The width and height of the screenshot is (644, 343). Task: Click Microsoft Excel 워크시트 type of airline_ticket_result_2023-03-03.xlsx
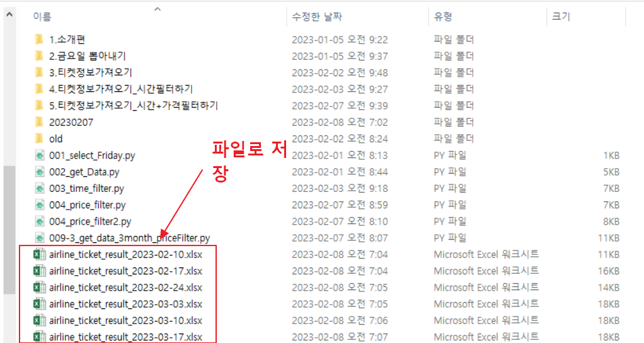coord(486,304)
